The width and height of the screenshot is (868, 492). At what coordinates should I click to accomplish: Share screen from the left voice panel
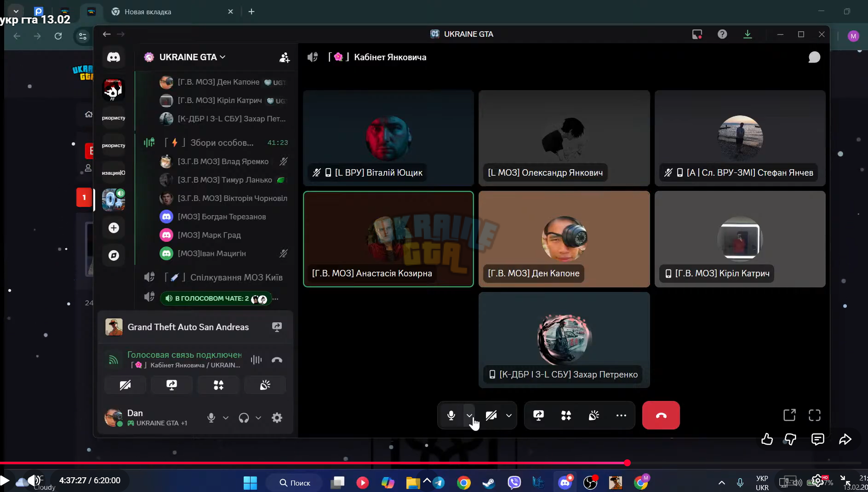coord(171,385)
